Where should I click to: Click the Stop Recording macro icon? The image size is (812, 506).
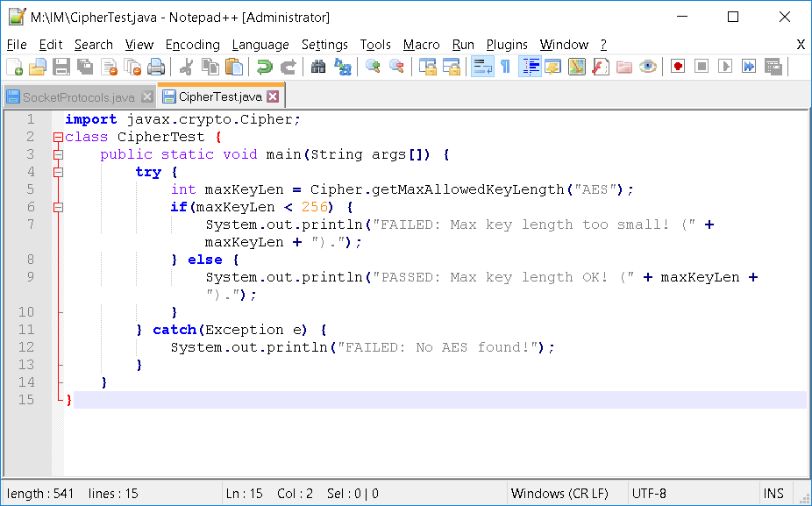[x=702, y=67]
